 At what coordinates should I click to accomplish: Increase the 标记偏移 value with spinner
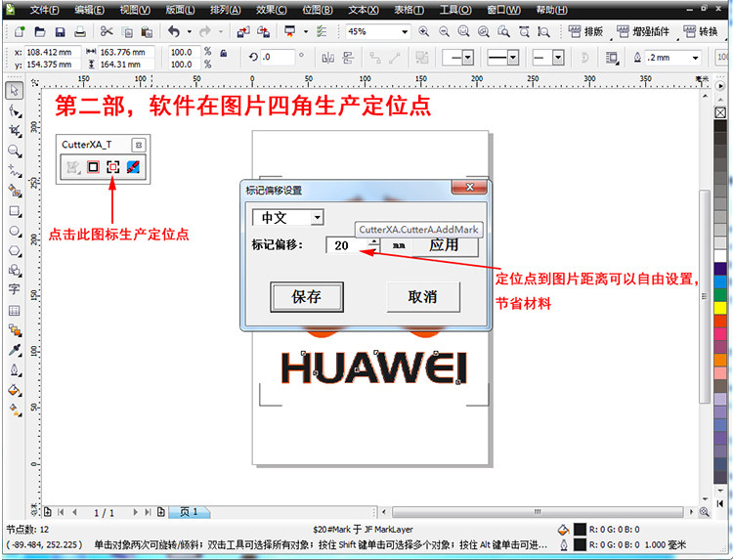374,241
